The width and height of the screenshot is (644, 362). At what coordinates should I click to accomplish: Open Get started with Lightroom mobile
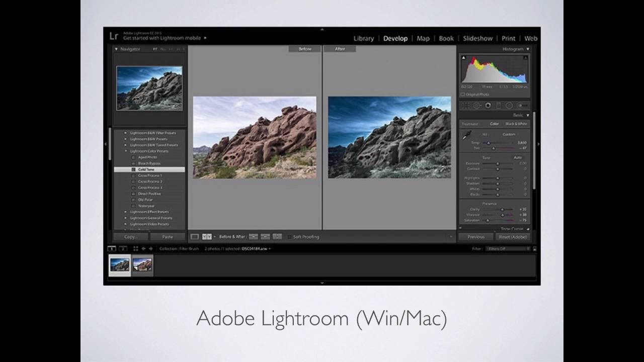tap(165, 38)
